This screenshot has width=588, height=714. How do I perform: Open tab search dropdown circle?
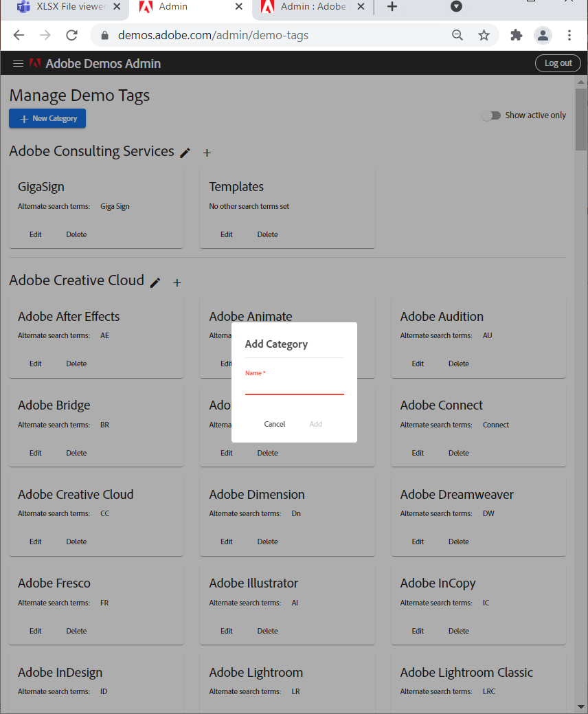click(456, 6)
